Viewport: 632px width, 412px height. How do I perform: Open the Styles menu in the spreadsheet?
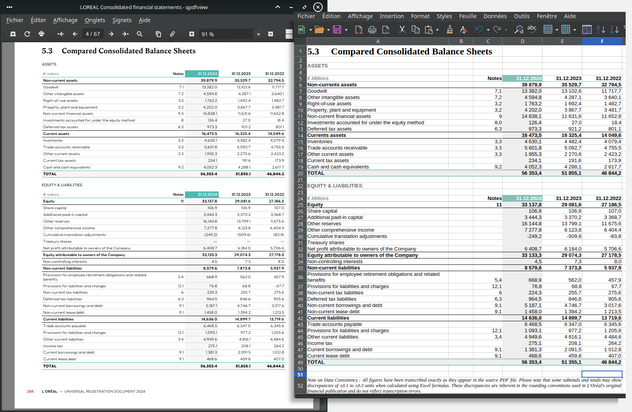click(x=440, y=17)
